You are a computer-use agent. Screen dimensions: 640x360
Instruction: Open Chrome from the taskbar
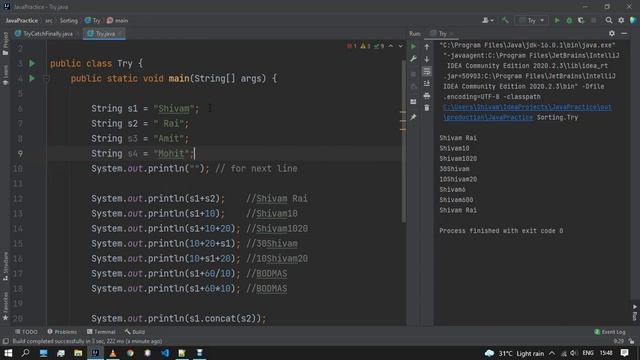tap(130, 353)
